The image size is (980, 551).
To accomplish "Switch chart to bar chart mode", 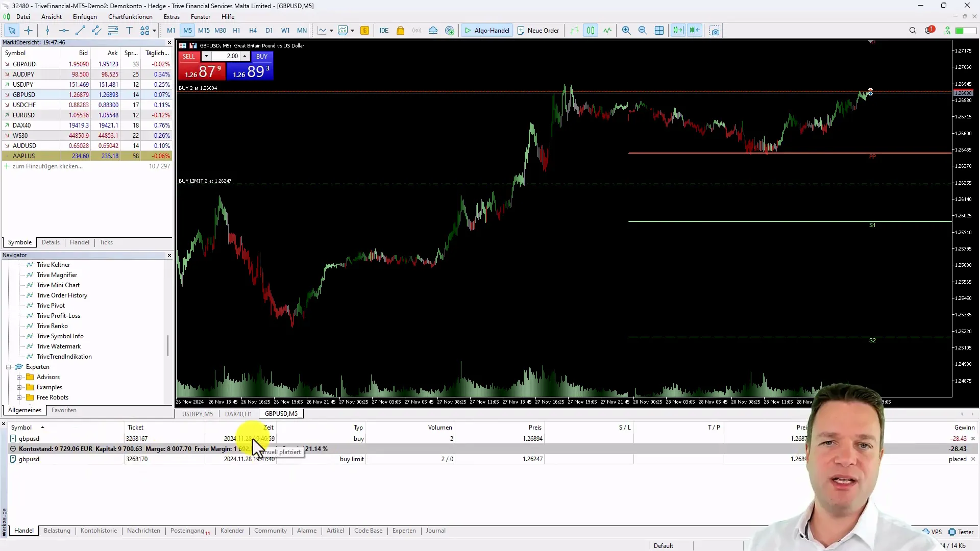I will click(x=574, y=31).
